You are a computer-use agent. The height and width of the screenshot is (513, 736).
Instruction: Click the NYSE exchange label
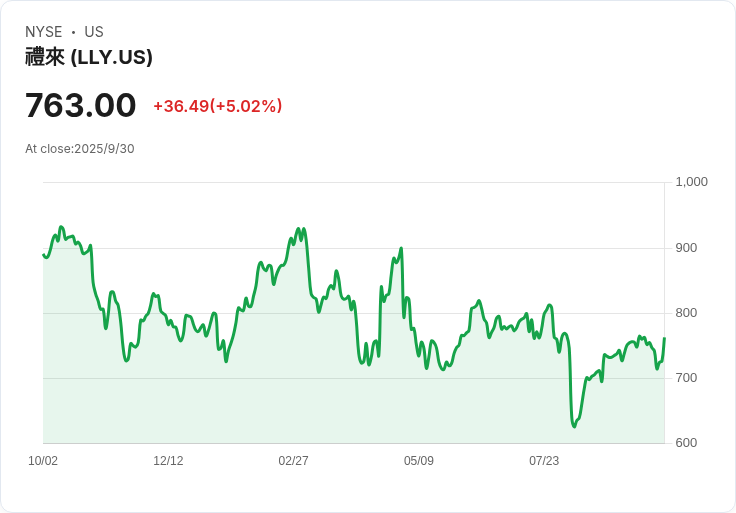[44, 32]
